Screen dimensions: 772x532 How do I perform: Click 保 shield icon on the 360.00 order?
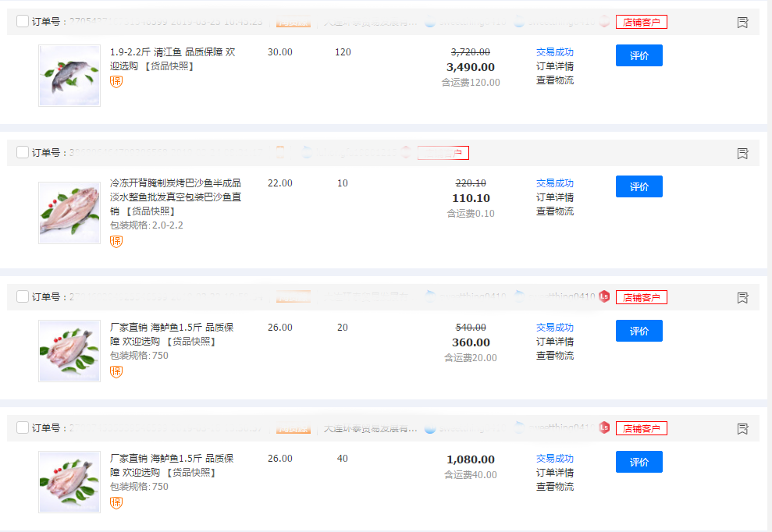coord(116,371)
